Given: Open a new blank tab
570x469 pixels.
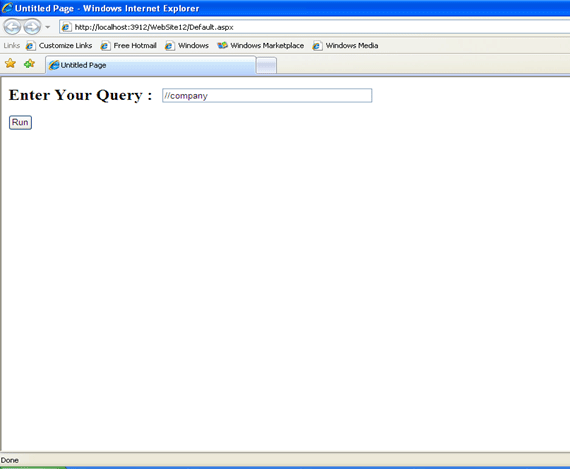Looking at the screenshot, I should coord(266,65).
